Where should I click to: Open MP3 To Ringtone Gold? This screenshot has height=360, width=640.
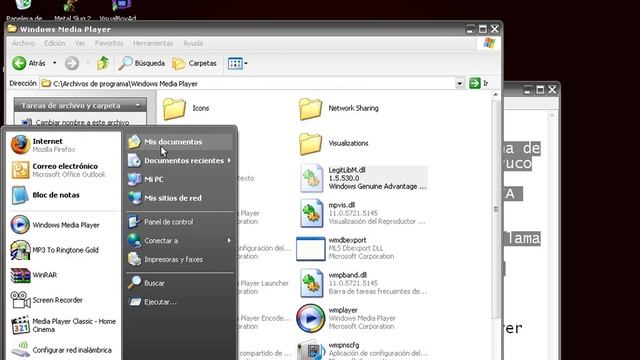63,250
